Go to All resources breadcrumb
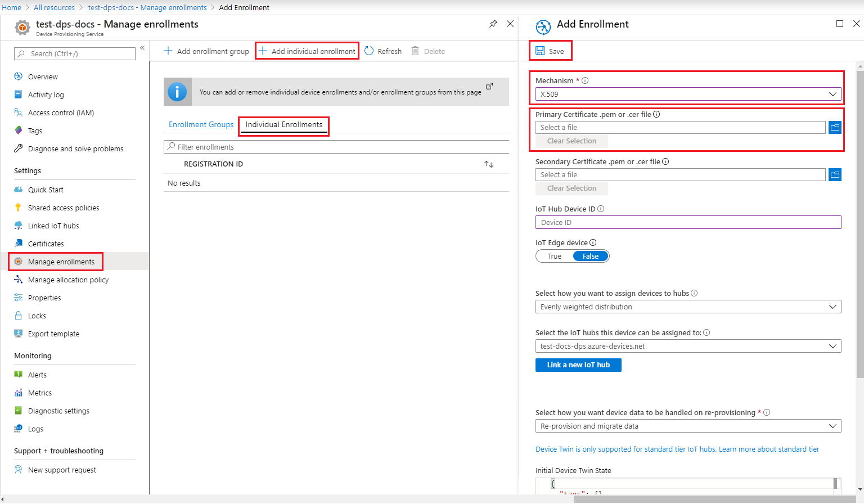Image resolution: width=864 pixels, height=504 pixels. [54, 7]
